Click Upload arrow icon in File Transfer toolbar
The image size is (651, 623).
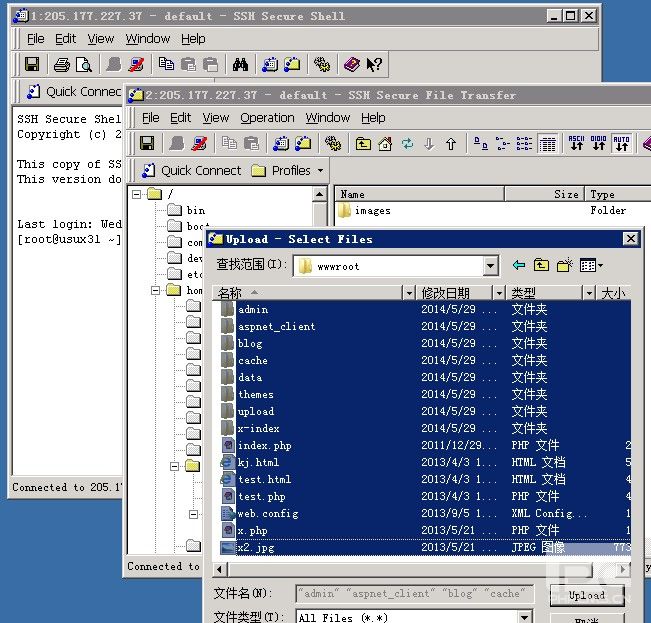(x=451, y=144)
